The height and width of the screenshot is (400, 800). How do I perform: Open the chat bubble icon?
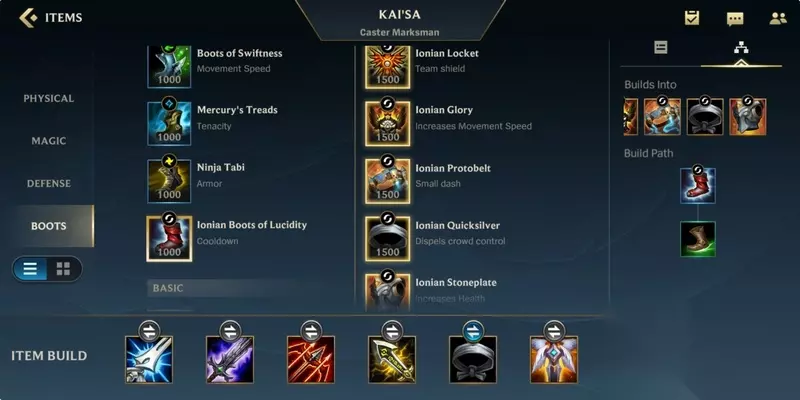click(x=735, y=19)
